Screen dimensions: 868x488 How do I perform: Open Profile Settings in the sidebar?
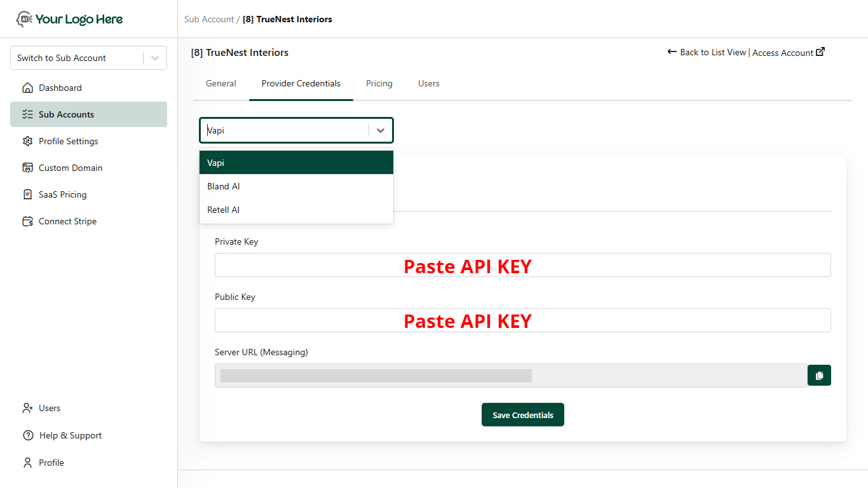tap(88, 141)
